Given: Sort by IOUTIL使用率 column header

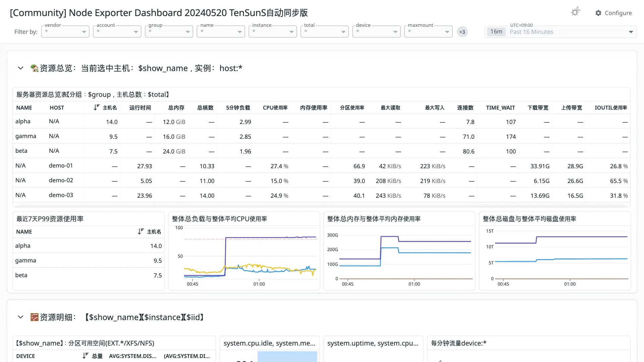Looking at the screenshot, I should click(x=611, y=108).
